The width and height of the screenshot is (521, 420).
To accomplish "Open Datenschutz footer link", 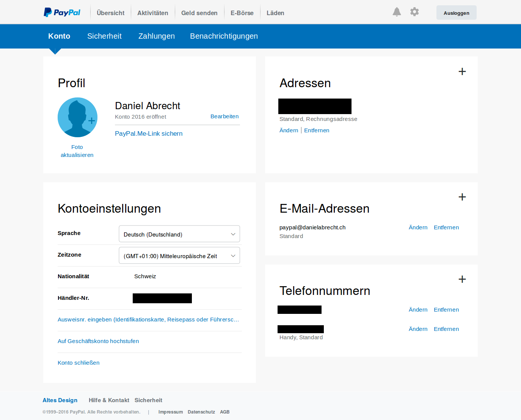I will pyautogui.click(x=201, y=412).
